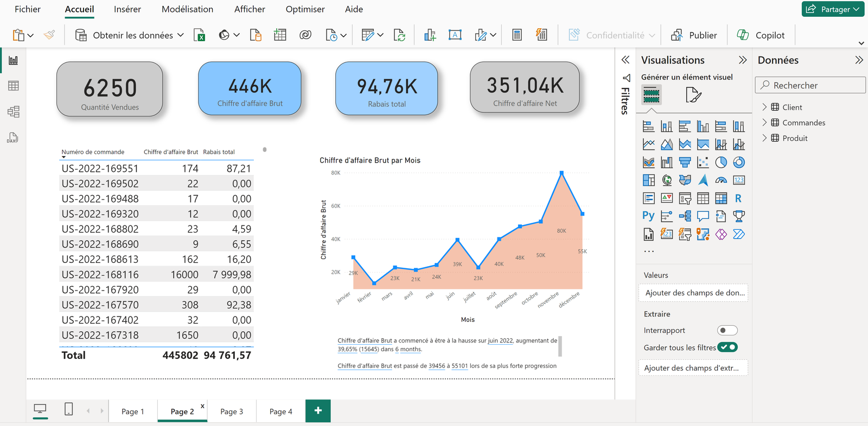Switch to mobile layout icon

coord(68,409)
